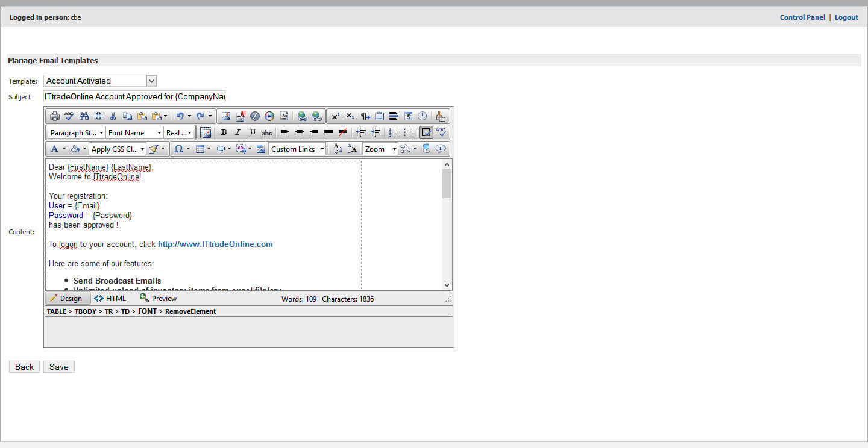Center align text
The image size is (868, 448).
tap(300, 132)
